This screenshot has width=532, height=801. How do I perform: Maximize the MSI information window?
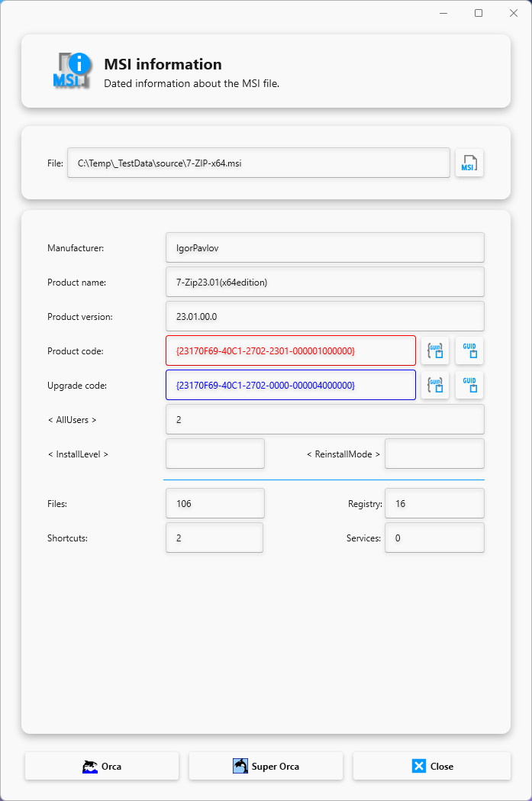(x=479, y=13)
